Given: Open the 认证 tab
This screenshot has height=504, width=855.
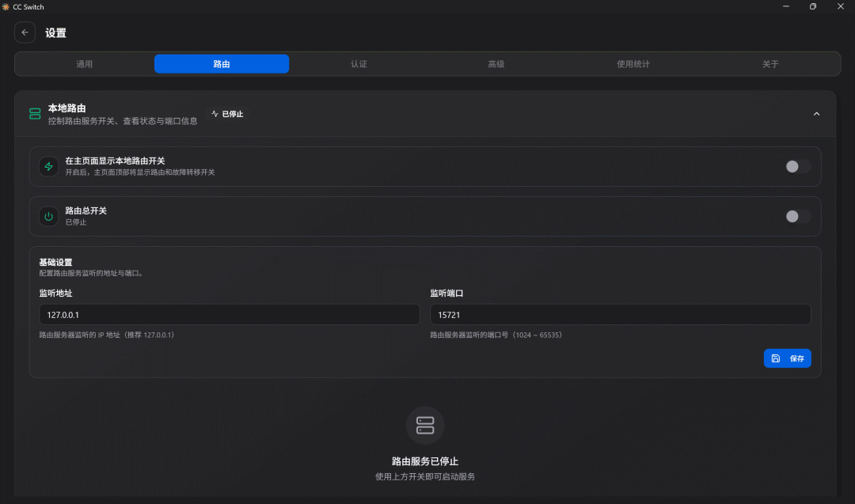Looking at the screenshot, I should click(x=359, y=64).
